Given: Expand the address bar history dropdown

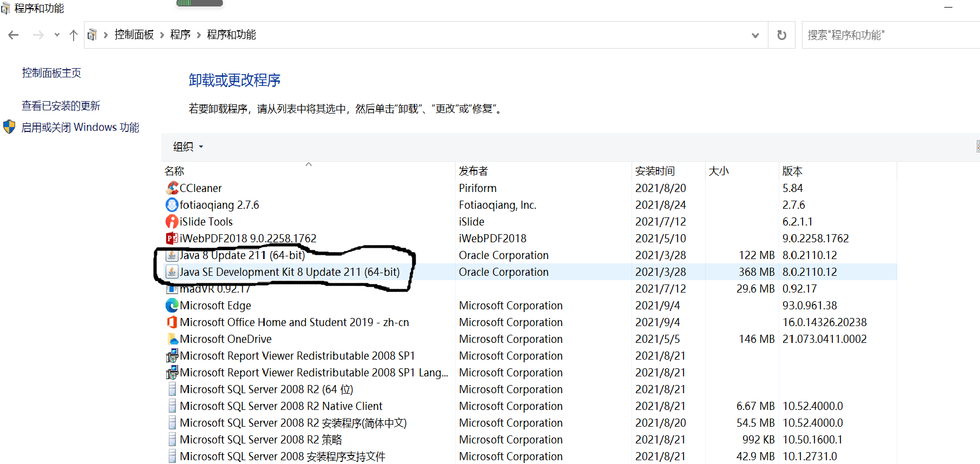Looking at the screenshot, I should coord(755,35).
